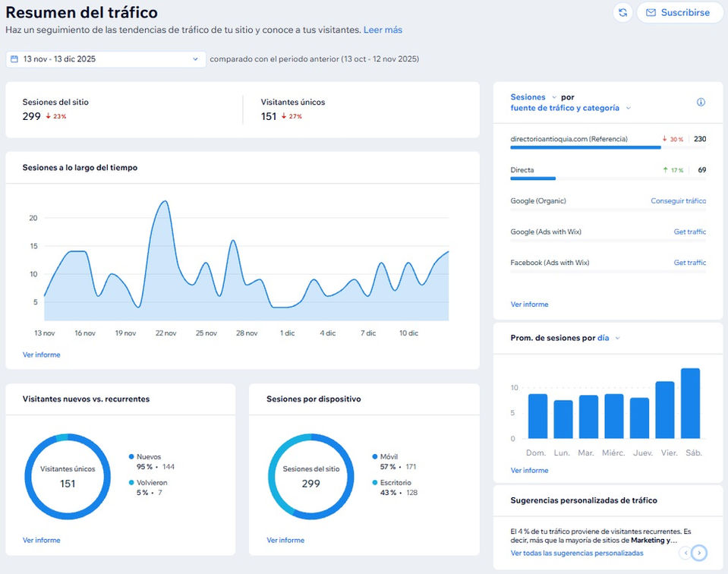Go to previous personalized suggestion arrow
Screen dimensions: 728x574
point(685,553)
